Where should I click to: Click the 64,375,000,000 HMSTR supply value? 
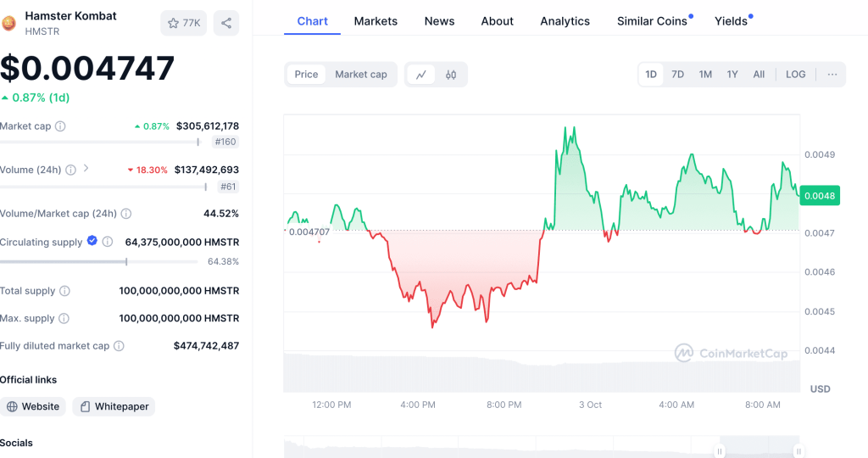click(x=182, y=242)
